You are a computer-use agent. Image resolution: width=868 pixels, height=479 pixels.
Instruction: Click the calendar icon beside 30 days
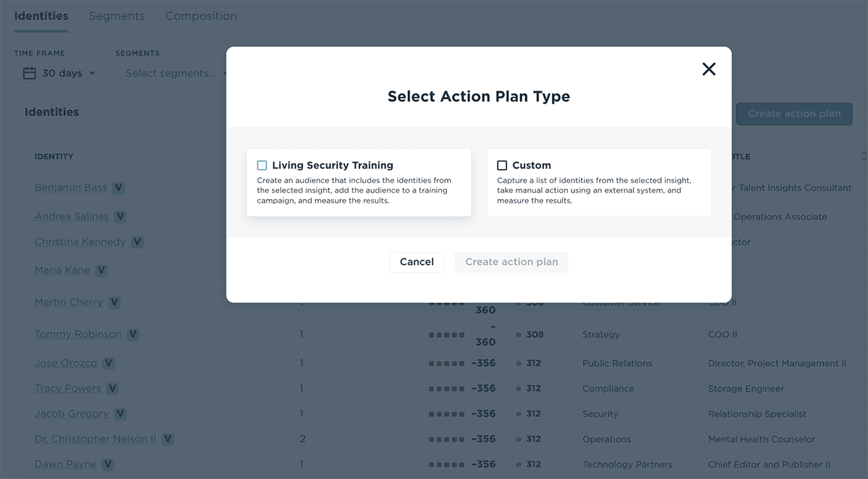click(x=30, y=73)
